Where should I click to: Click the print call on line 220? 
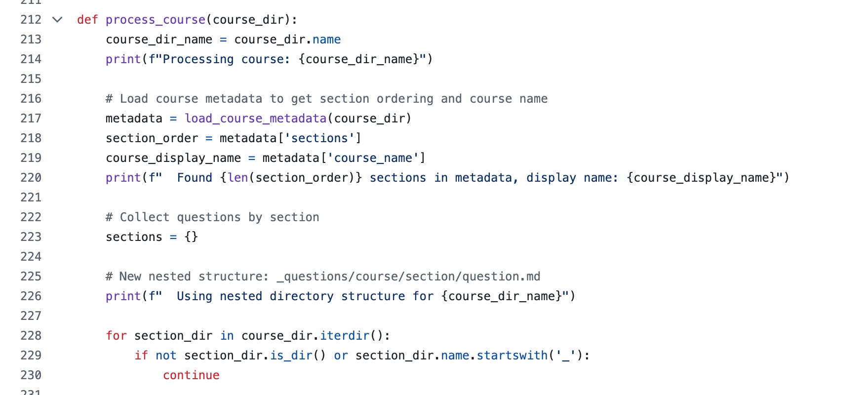(123, 178)
